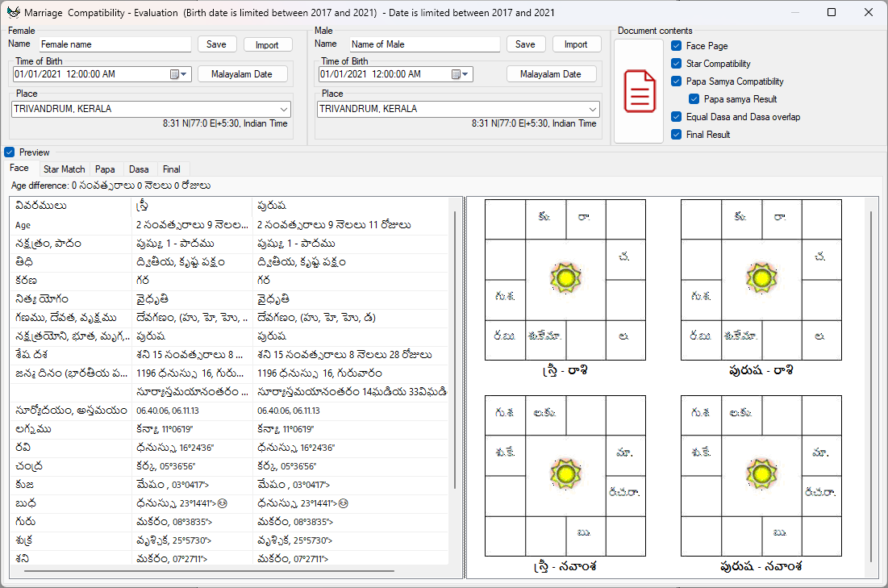
Task: Open the Final tab
Action: coord(172,169)
